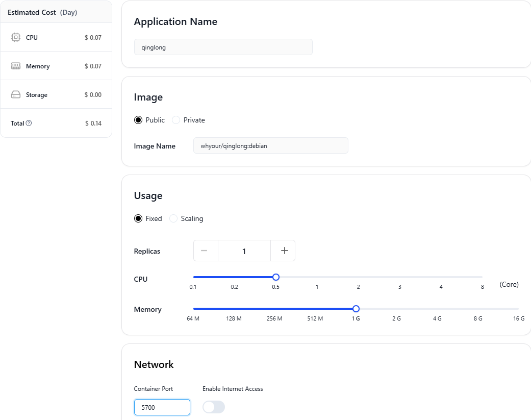This screenshot has height=420, width=531.
Task: Click the CPU slider handle at 0.5
Action: (x=276, y=277)
